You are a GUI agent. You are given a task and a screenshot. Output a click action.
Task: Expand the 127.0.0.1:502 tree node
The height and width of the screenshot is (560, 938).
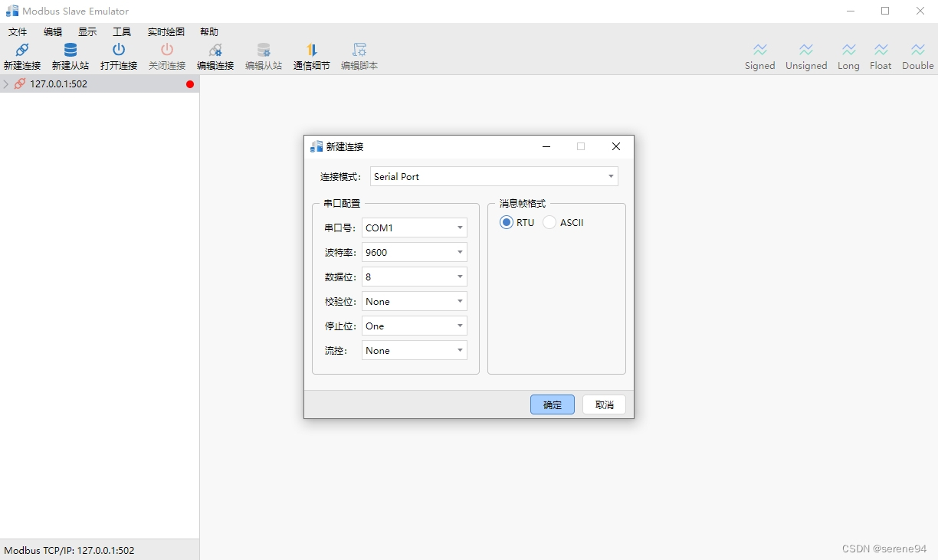pos(6,84)
